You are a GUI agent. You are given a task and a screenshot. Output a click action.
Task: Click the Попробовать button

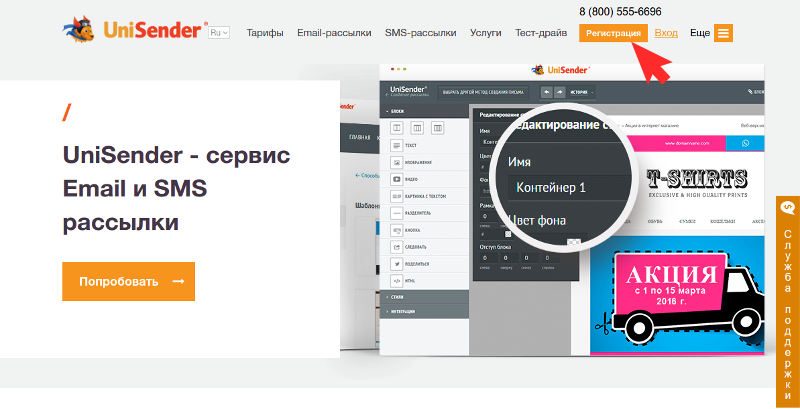(129, 282)
